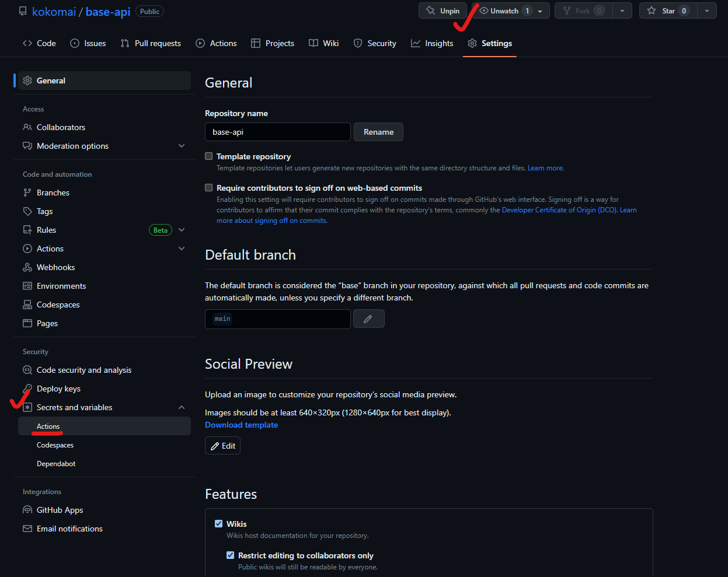Click the main default branch field
This screenshot has width=728, height=577.
(x=278, y=319)
